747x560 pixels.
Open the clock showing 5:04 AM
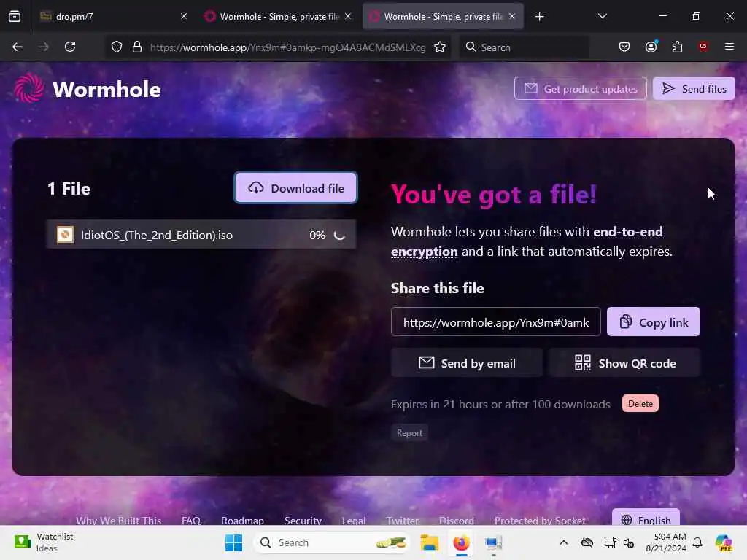(x=665, y=542)
